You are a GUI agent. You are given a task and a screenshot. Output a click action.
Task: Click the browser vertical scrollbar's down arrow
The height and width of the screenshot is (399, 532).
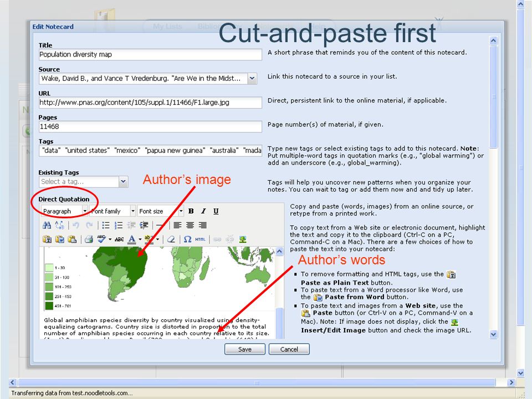[521, 373]
